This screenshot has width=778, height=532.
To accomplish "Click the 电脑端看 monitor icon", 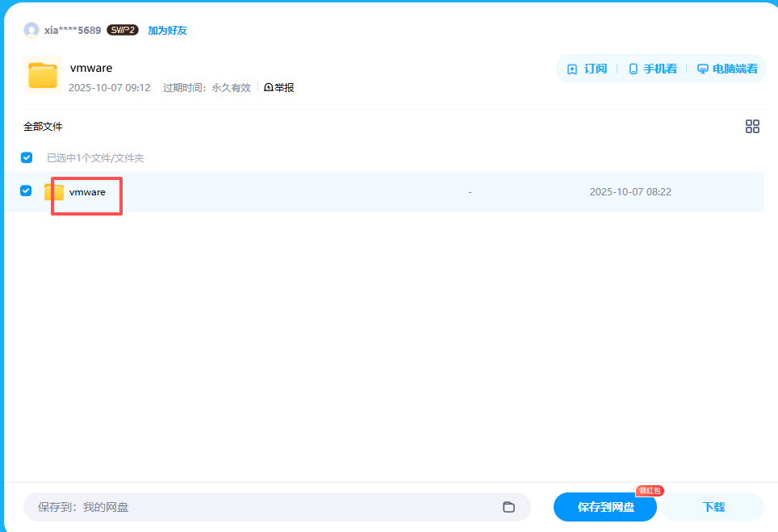I will coord(701,69).
